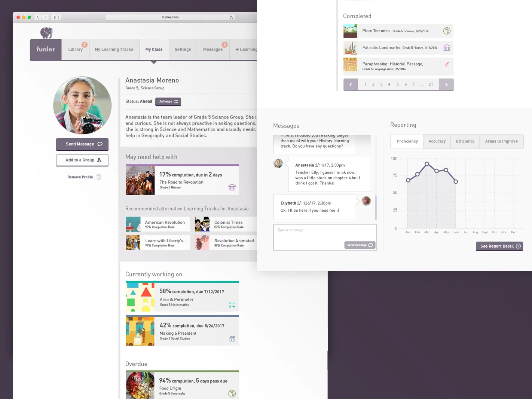Reload the funler.com page
Image resolution: width=532 pixels, height=399 pixels.
pyautogui.click(x=231, y=17)
